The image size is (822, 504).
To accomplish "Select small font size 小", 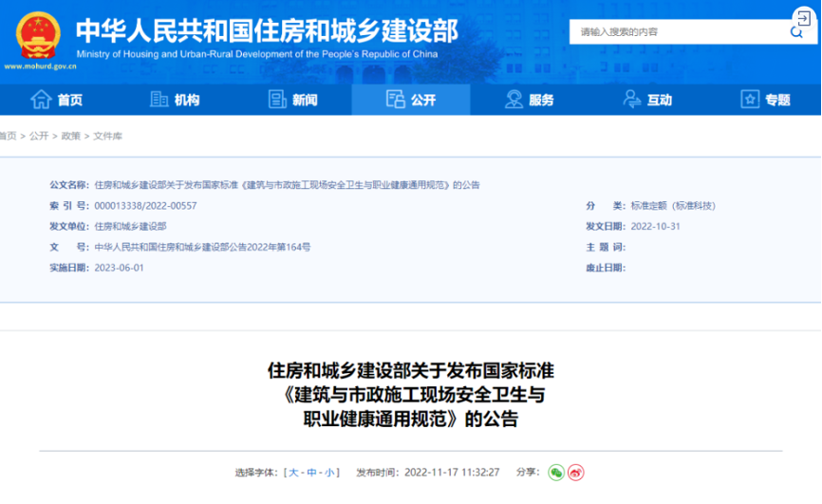I will (329, 473).
